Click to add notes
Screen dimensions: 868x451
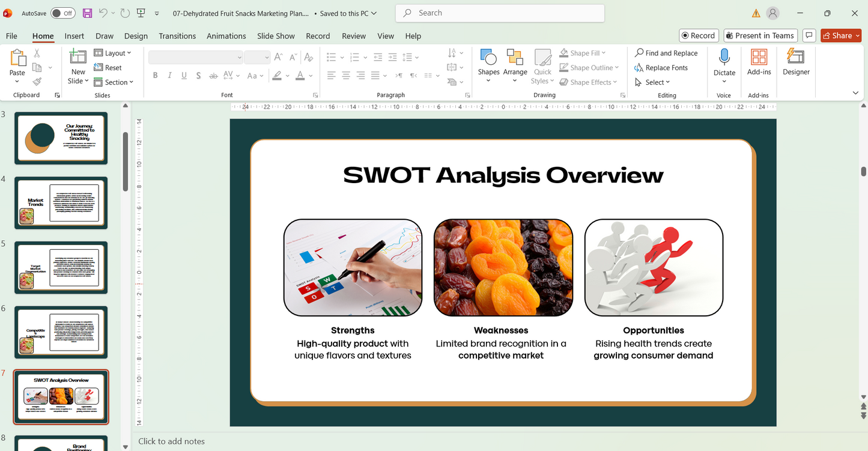point(172,441)
